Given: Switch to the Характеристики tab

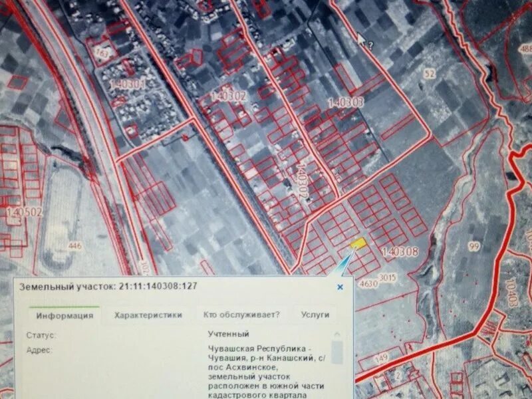Looking at the screenshot, I should click(148, 315).
